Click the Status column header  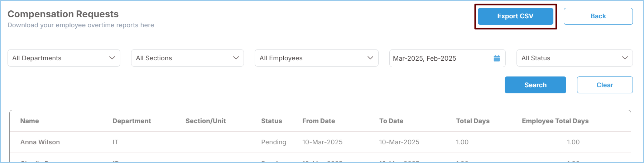[x=271, y=121]
